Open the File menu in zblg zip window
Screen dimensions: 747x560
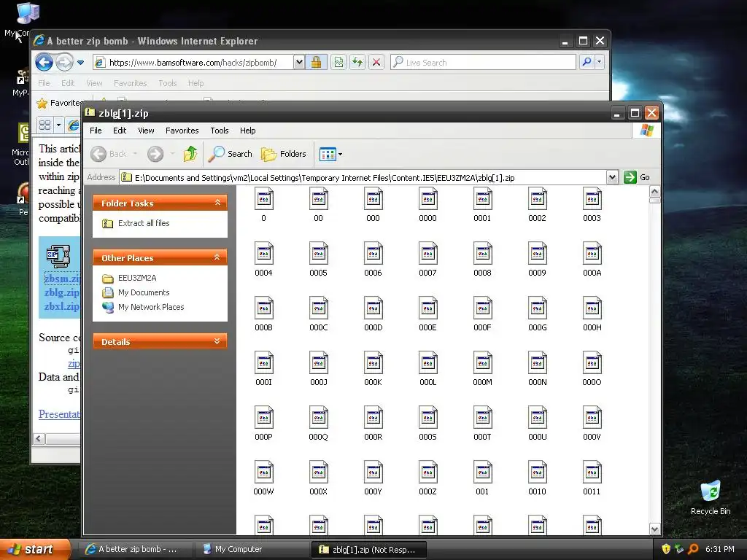(x=96, y=131)
